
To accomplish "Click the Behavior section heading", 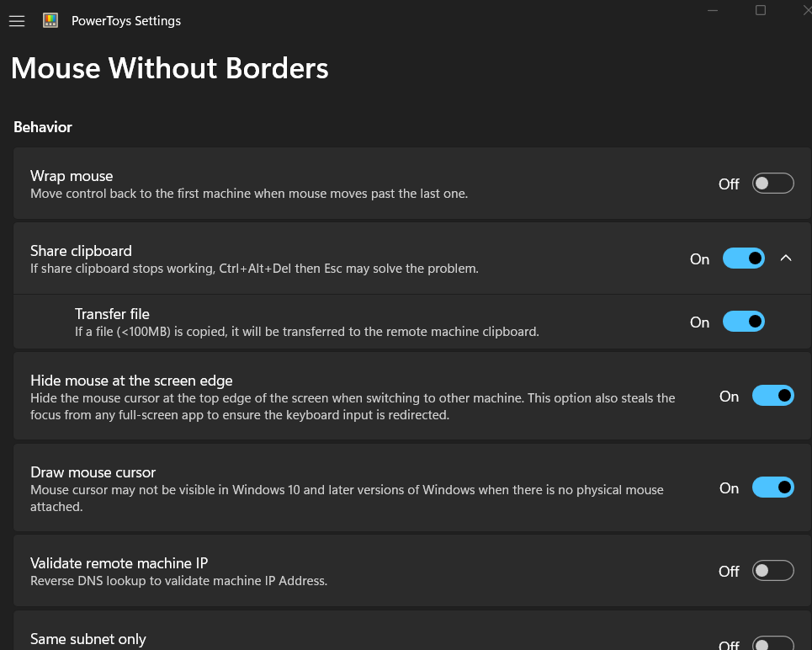I will pos(43,127).
